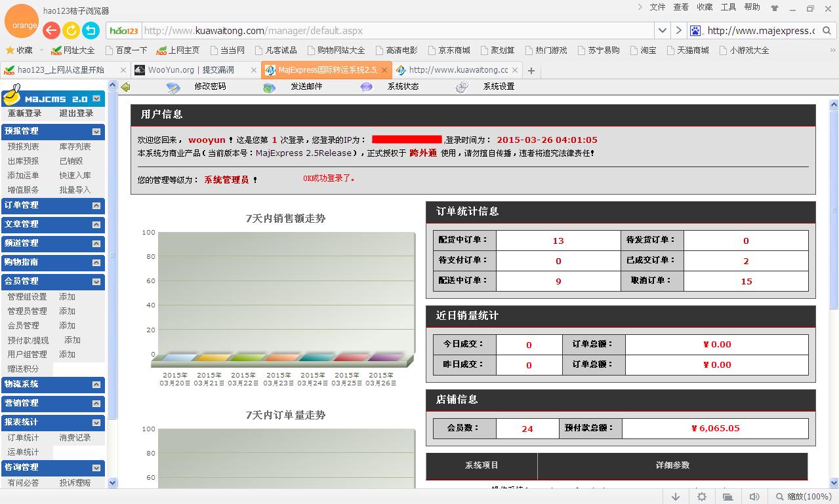This screenshot has width=839, height=504.
Task: Click the speaker sound icon in the status bar
Action: (x=754, y=497)
